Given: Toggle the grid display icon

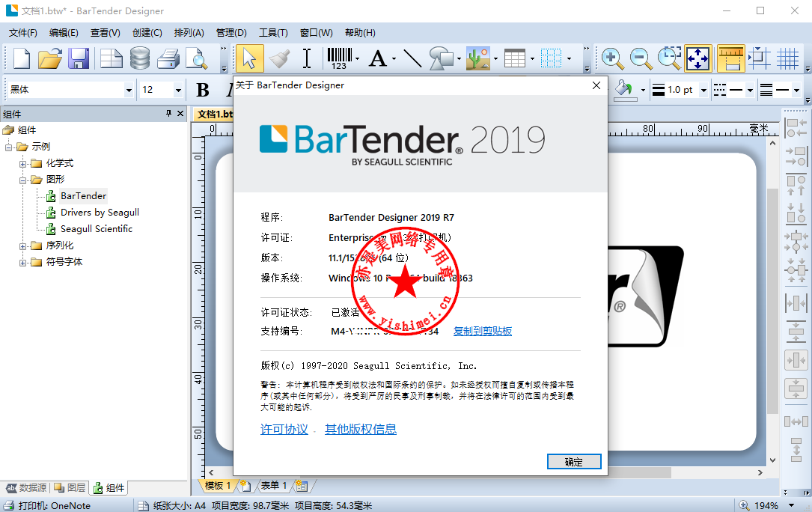Looking at the screenshot, I should (787, 58).
